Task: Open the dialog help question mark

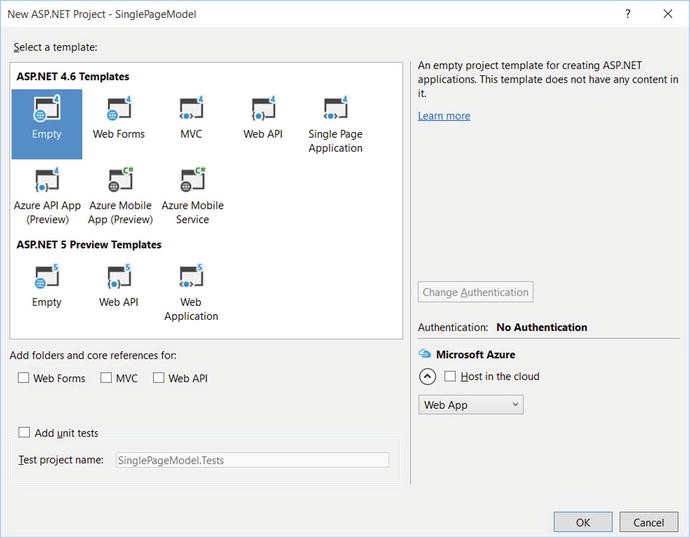Action: click(x=628, y=14)
